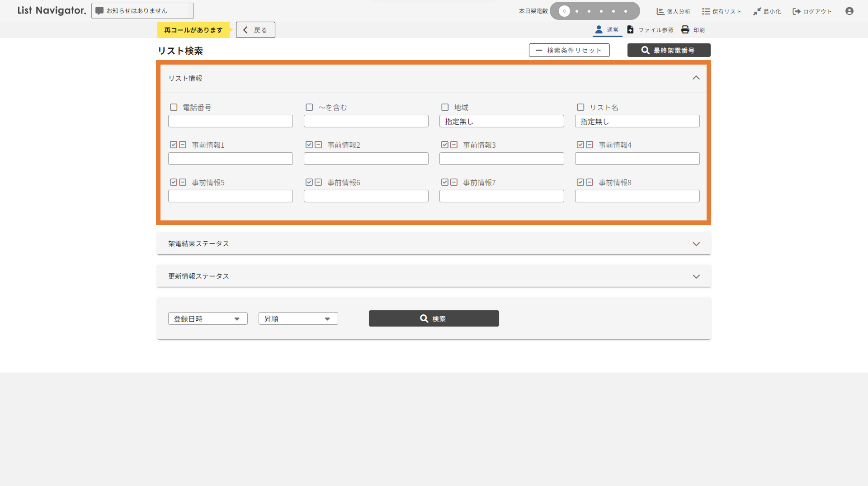This screenshot has width=868, height=486.
Task: Open the 保有リスト held list icon
Action: pos(706,11)
